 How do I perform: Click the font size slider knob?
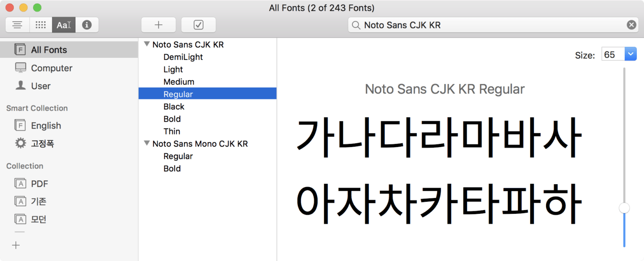(x=624, y=208)
